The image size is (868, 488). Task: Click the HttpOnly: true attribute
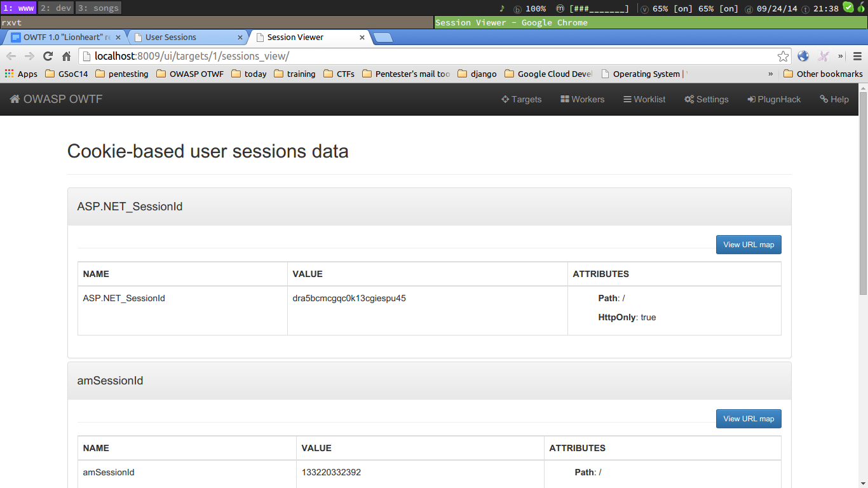coord(627,317)
